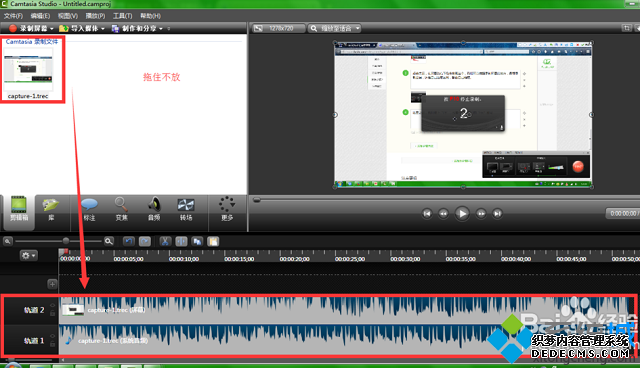
Task: Click the cut scissors icon on the timeline toolbar
Action: (x=165, y=242)
